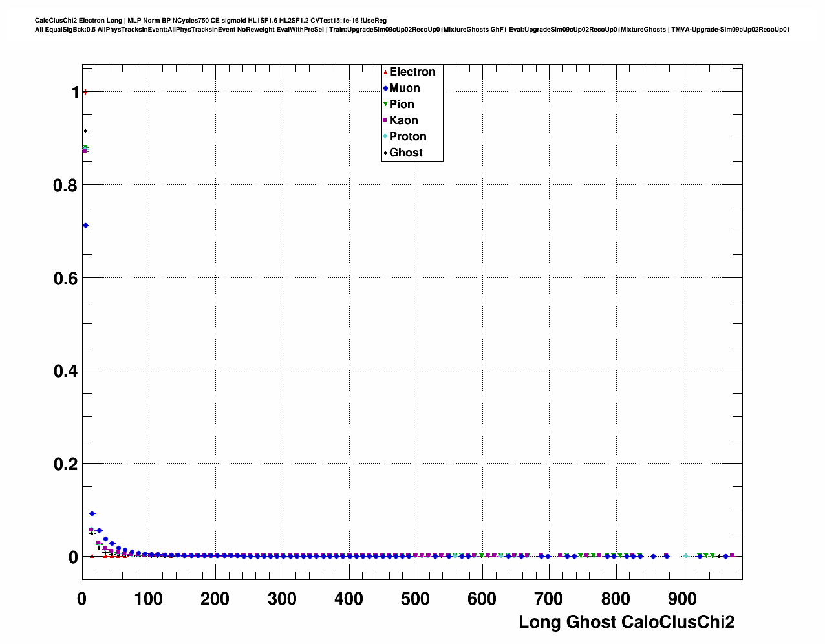
Task: Select the y-axis tick label 0.4
Action: 65,371
